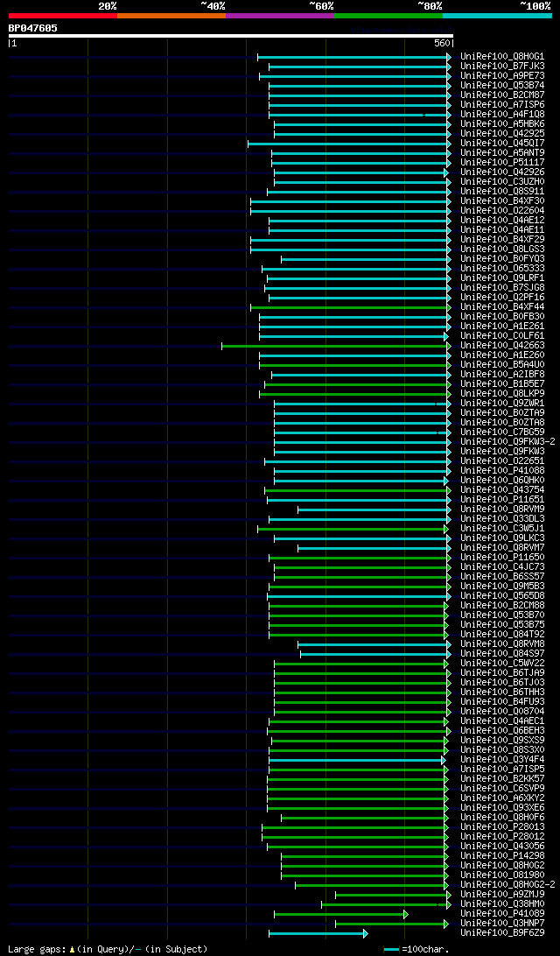Select the UniRef100_Q3Y4F4 hit label
Image resolution: width=560 pixels, height=956 pixels.
click(503, 760)
